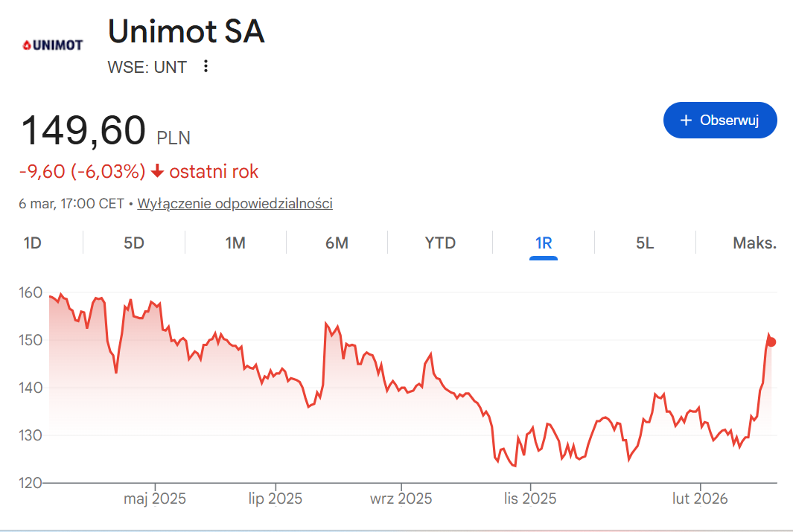Viewport: 793px width, 532px height.
Task: Click the Unimot logo image
Action: tap(52, 45)
